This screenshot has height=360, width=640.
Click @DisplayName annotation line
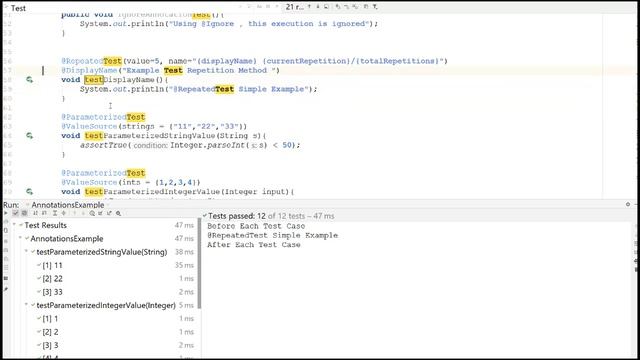pyautogui.click(x=170, y=70)
